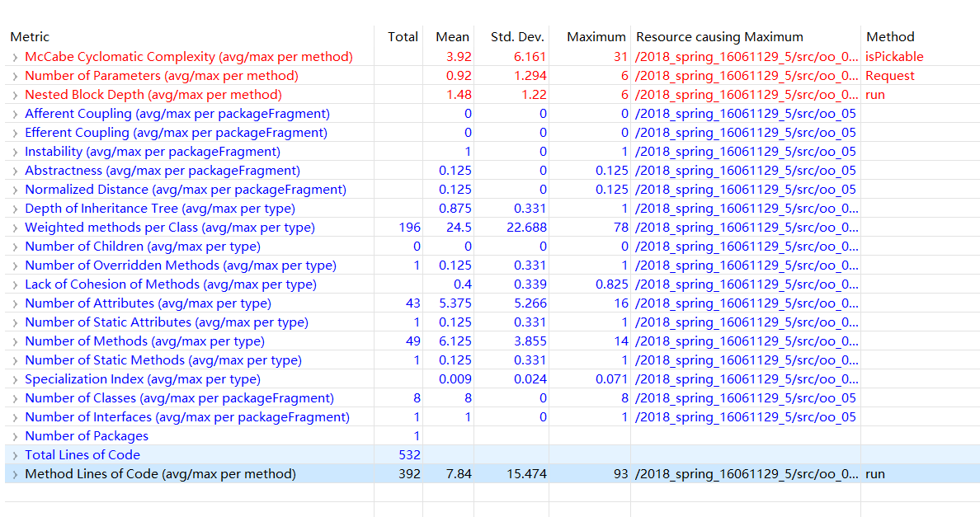This screenshot has height=517, width=980.
Task: Expand Nested Block Depth row arrow
Action: 15,96
